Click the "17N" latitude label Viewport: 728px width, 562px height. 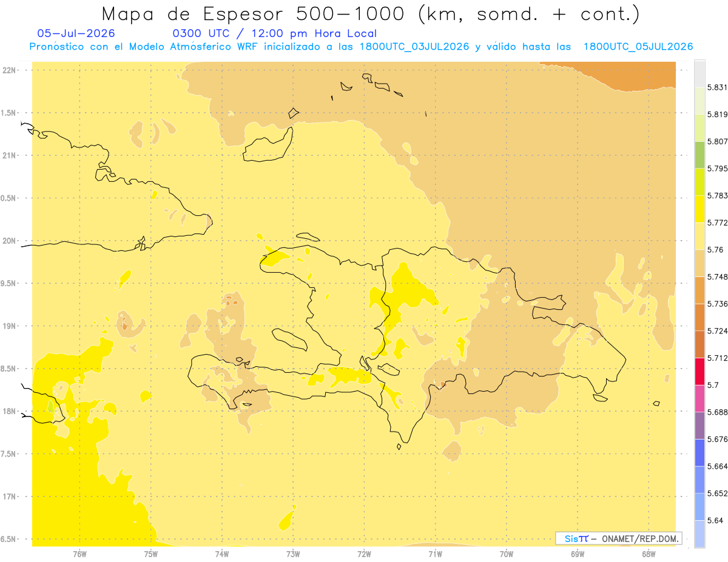(10, 497)
